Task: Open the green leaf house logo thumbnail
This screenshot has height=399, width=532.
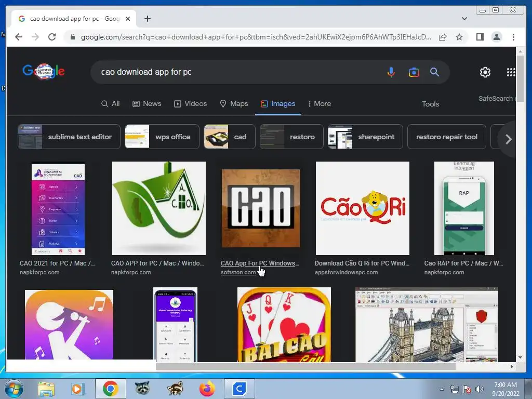Action: 159,208
